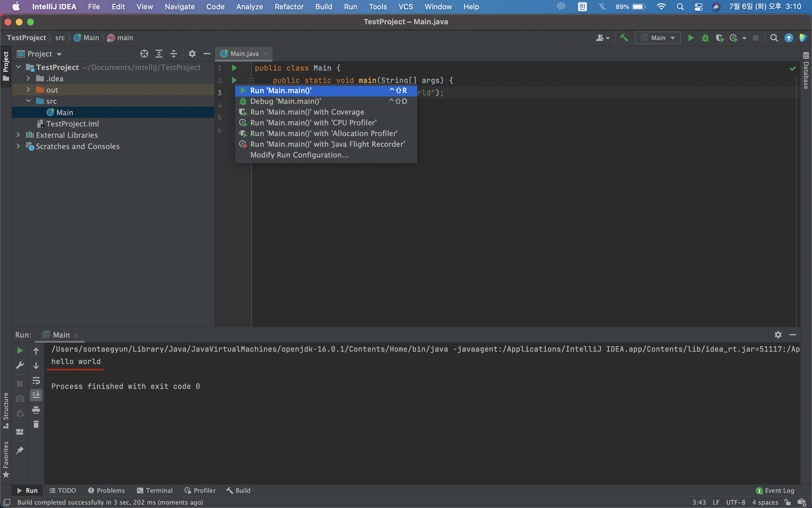Choose Run with 'CPU Profiler' entry
Viewport: 812px width, 508px height.
click(x=326, y=123)
